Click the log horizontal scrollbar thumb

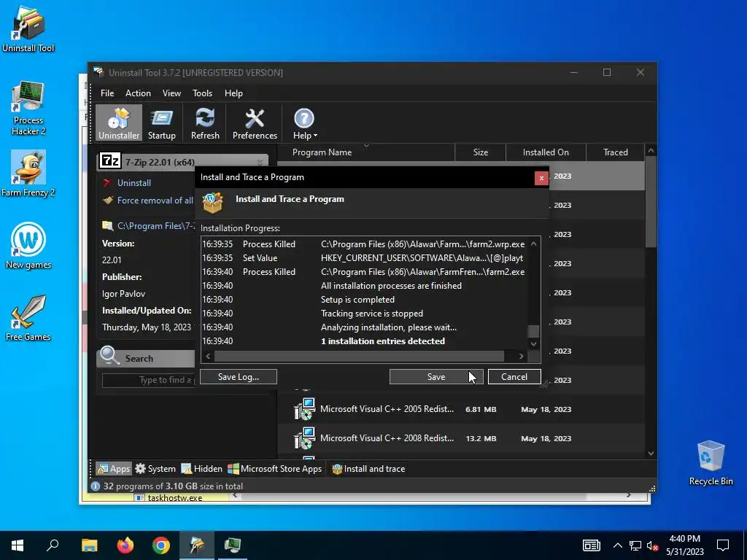click(359, 356)
